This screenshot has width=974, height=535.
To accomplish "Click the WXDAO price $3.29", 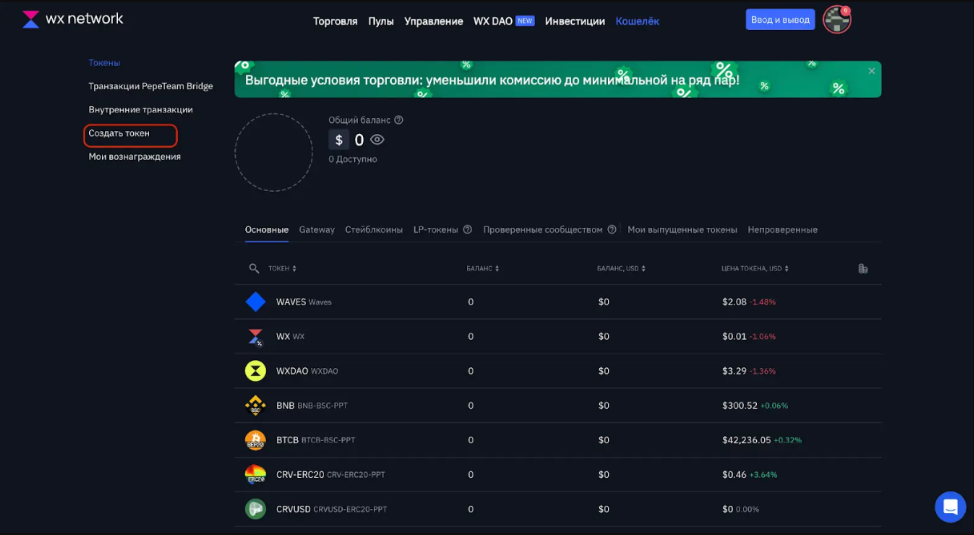I will click(734, 371).
